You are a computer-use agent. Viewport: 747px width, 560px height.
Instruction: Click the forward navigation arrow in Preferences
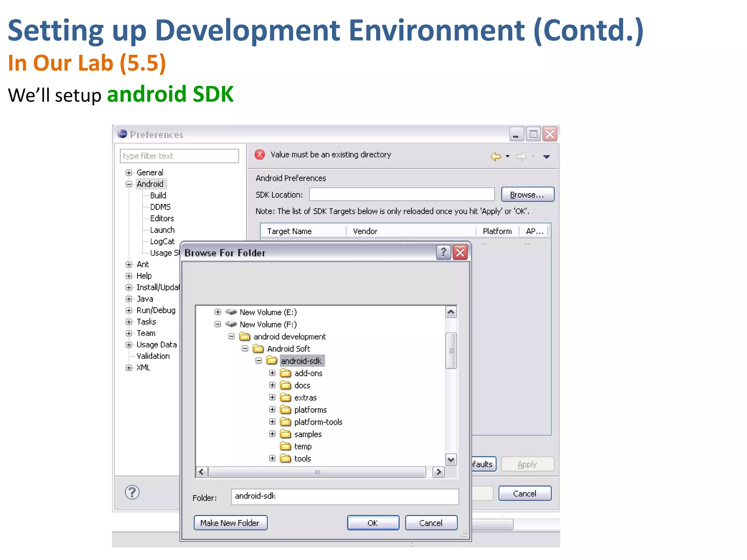521,156
